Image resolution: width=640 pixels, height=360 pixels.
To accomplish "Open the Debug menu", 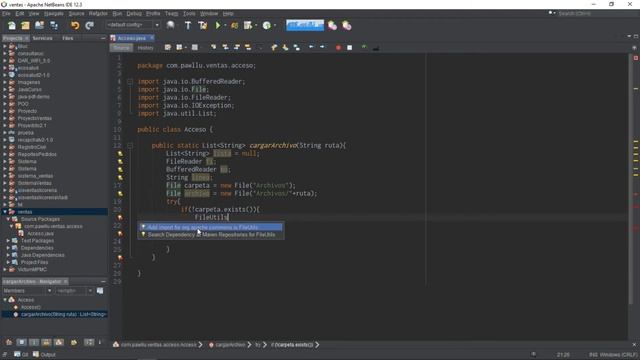I will (x=134, y=13).
